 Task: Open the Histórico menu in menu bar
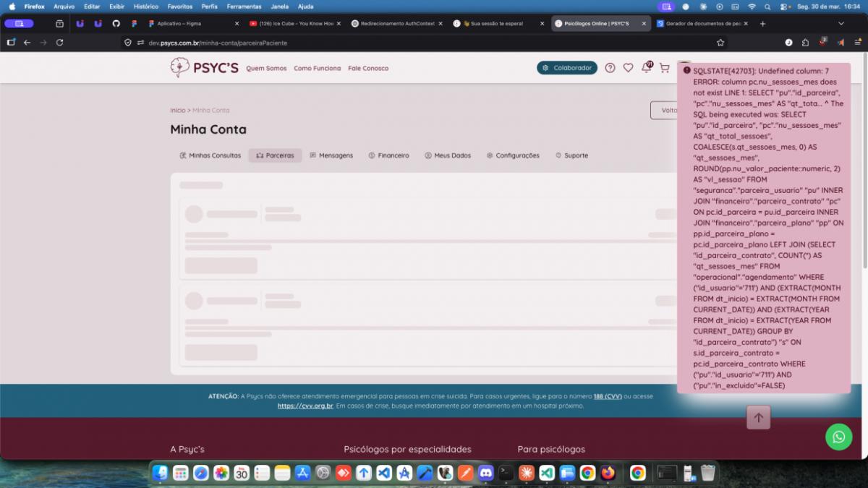(145, 6)
